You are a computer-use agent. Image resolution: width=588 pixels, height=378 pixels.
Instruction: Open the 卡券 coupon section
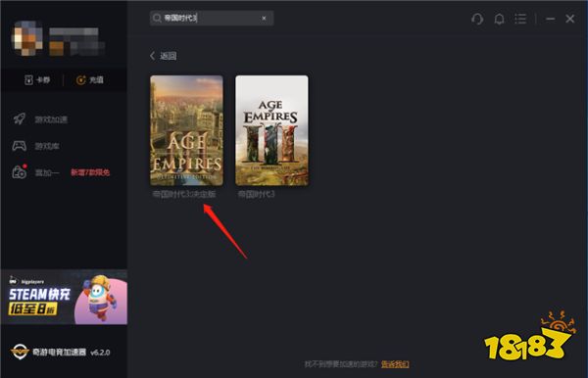click(x=37, y=79)
